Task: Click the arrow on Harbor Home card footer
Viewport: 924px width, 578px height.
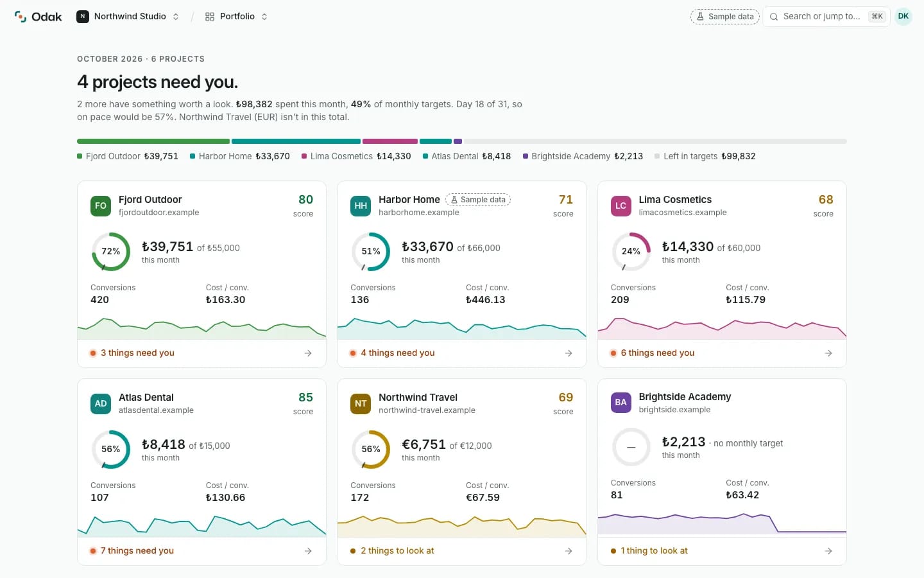Action: (569, 353)
